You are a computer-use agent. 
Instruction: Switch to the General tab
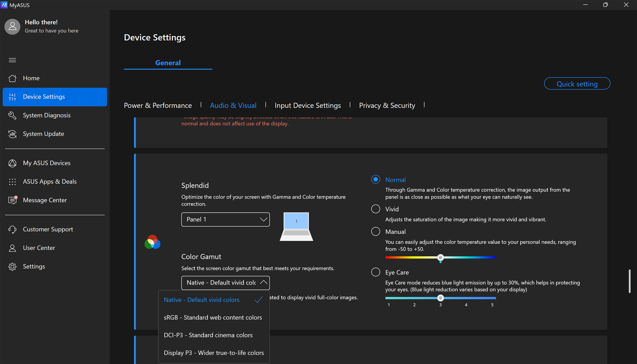[x=168, y=62]
